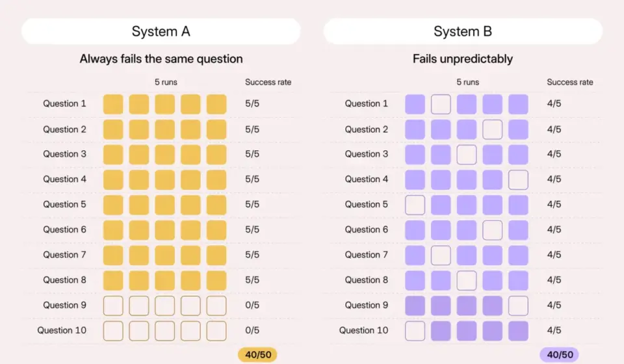Click the System A header pill

click(161, 31)
